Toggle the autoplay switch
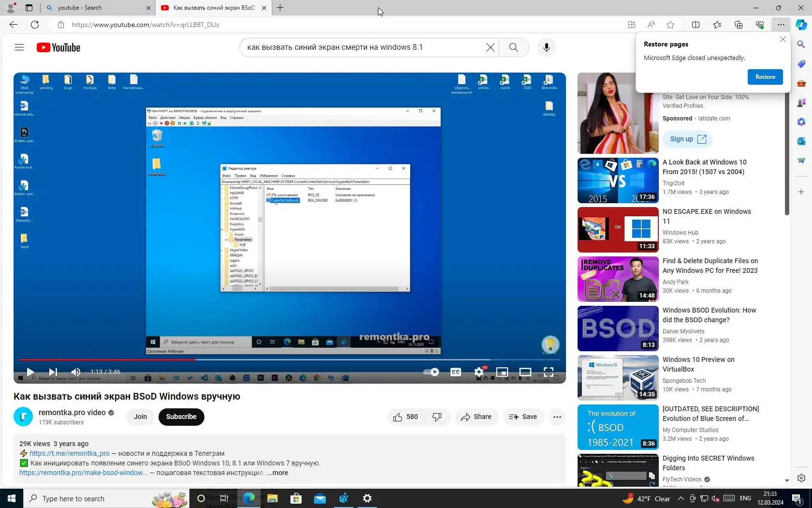The image size is (812, 508). 431,372
